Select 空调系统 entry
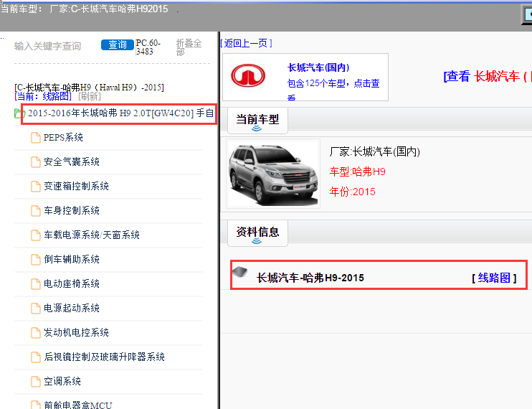This screenshot has height=409, width=532. pyautogui.click(x=62, y=382)
